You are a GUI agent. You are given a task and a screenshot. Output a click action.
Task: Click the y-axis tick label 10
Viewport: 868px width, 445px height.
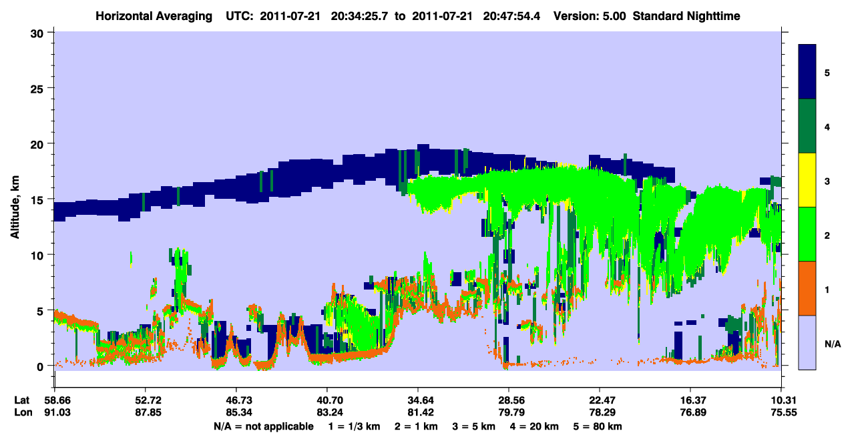coord(39,255)
